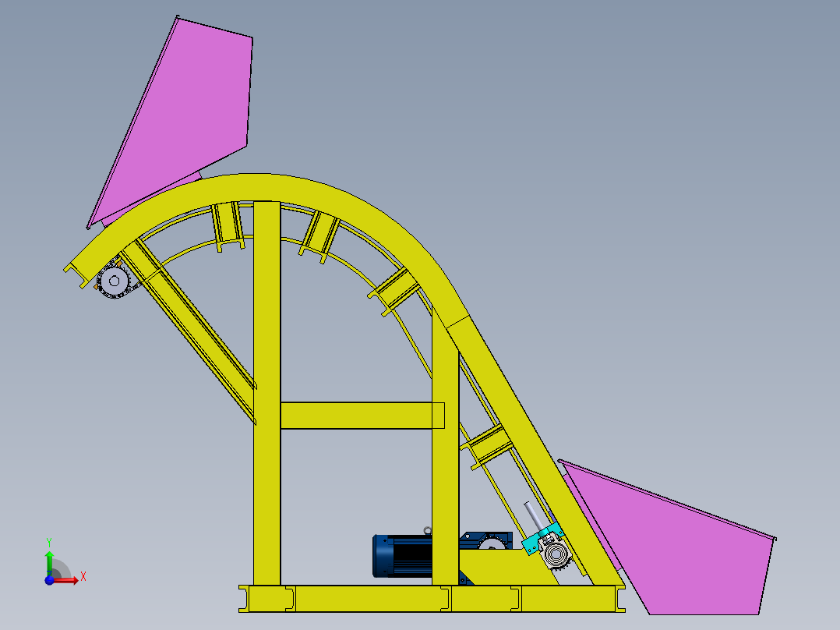Pick the lifting eye on the motor
The image size is (840, 630).
pyautogui.click(x=428, y=531)
